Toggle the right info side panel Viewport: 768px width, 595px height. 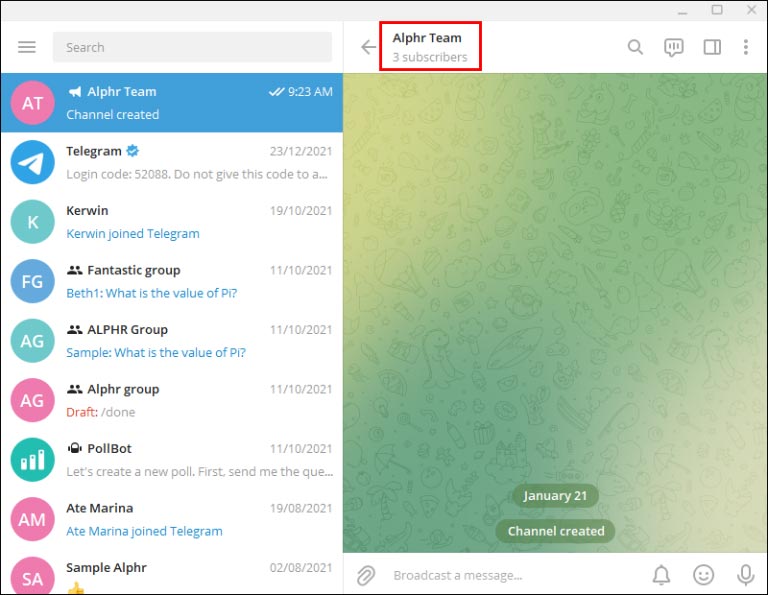712,47
